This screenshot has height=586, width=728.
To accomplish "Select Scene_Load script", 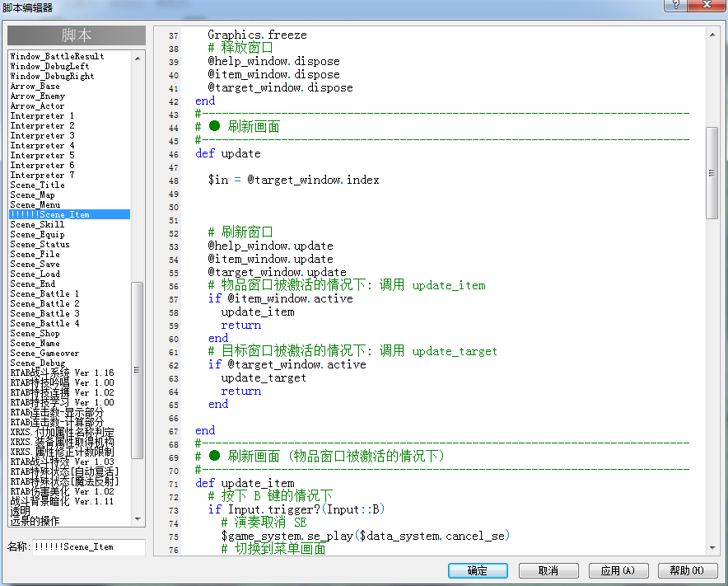I will coord(35,274).
